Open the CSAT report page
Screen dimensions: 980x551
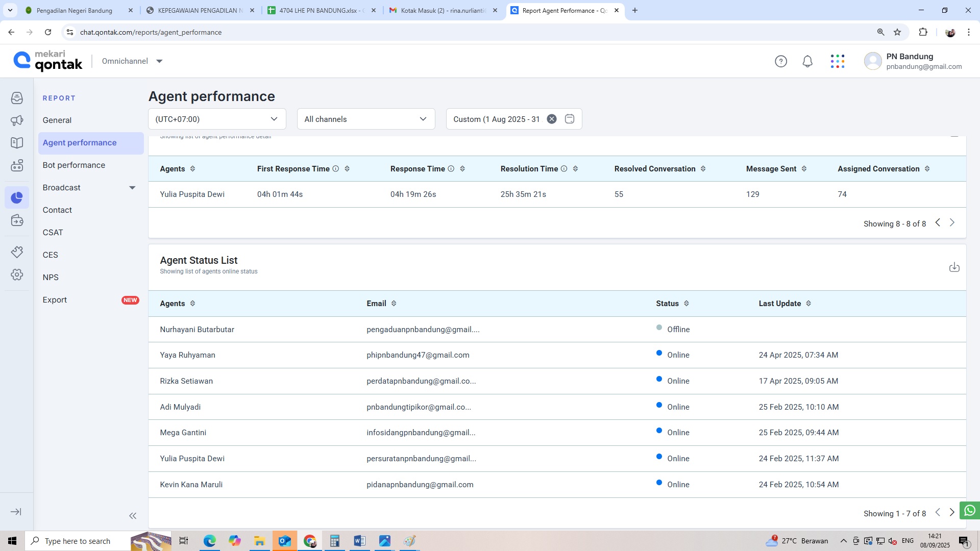click(x=53, y=233)
